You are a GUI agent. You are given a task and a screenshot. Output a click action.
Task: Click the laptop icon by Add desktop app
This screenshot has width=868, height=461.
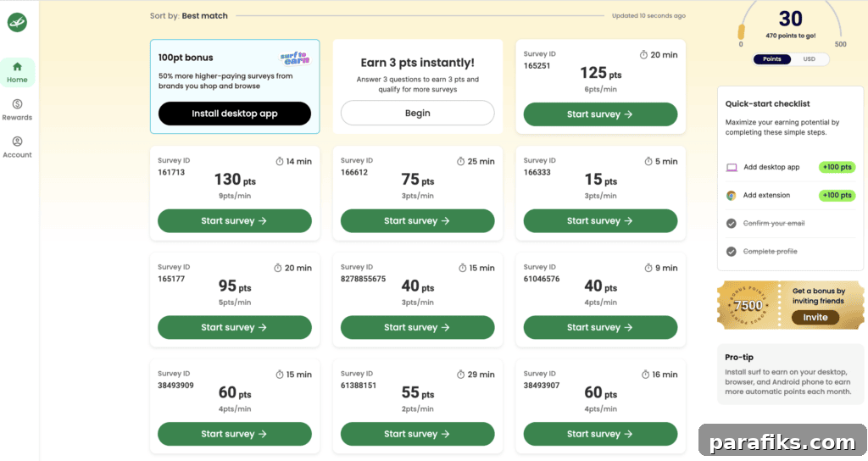732,167
